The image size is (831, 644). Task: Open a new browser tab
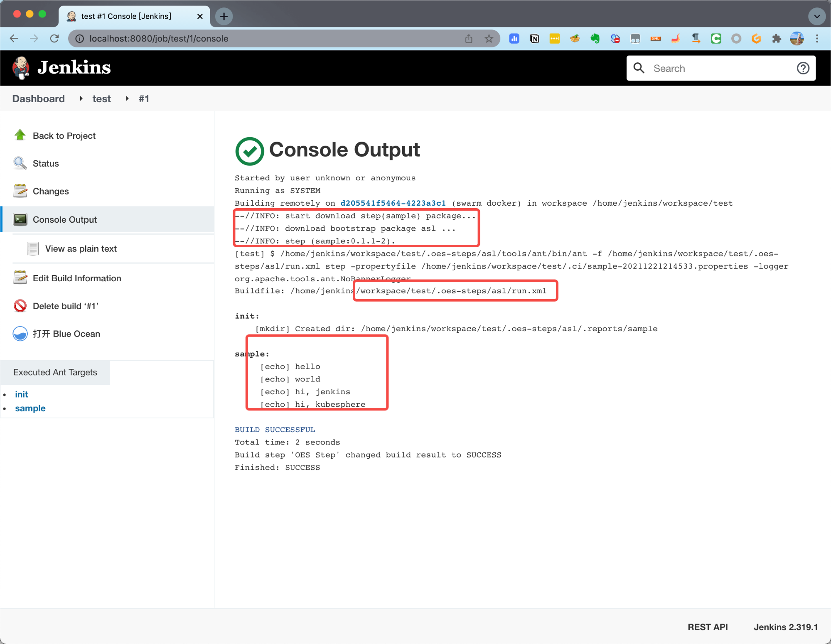point(224,17)
